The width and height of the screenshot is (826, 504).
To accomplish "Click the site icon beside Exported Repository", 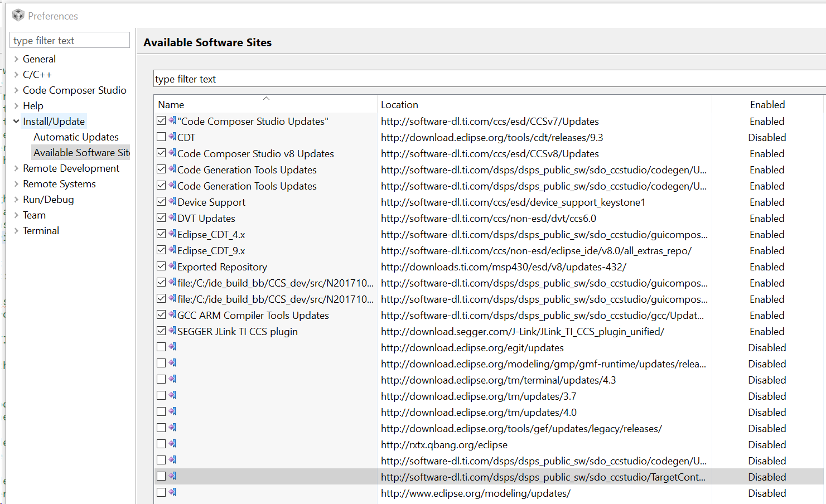I will (x=172, y=266).
